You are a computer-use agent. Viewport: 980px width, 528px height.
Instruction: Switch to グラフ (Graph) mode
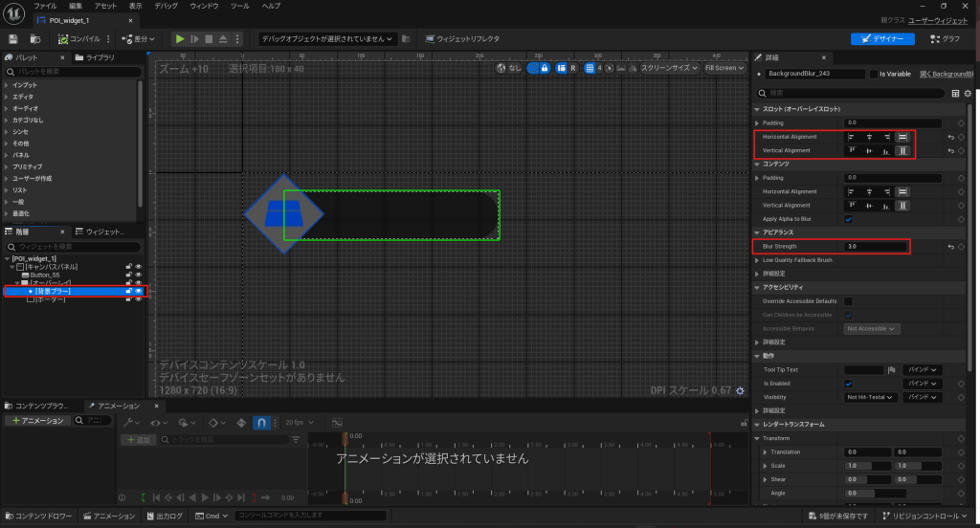(x=943, y=38)
